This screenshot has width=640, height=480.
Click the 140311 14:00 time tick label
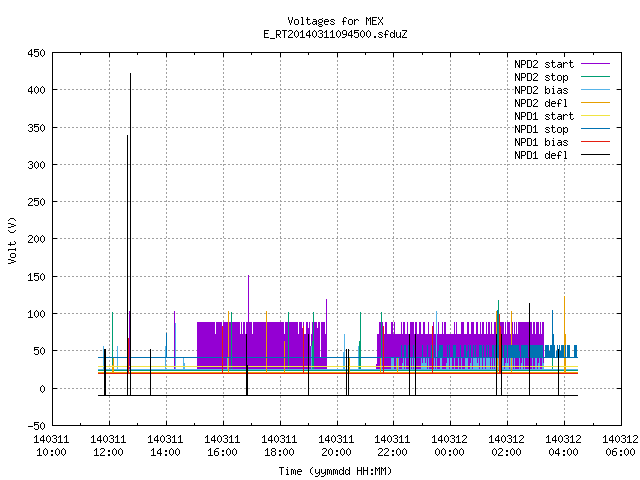point(165,446)
